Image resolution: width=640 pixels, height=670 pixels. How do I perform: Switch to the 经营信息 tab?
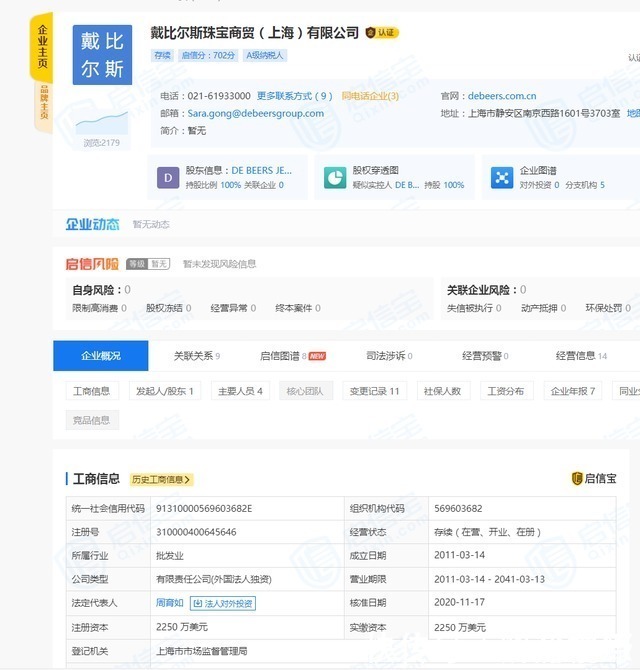click(x=581, y=356)
